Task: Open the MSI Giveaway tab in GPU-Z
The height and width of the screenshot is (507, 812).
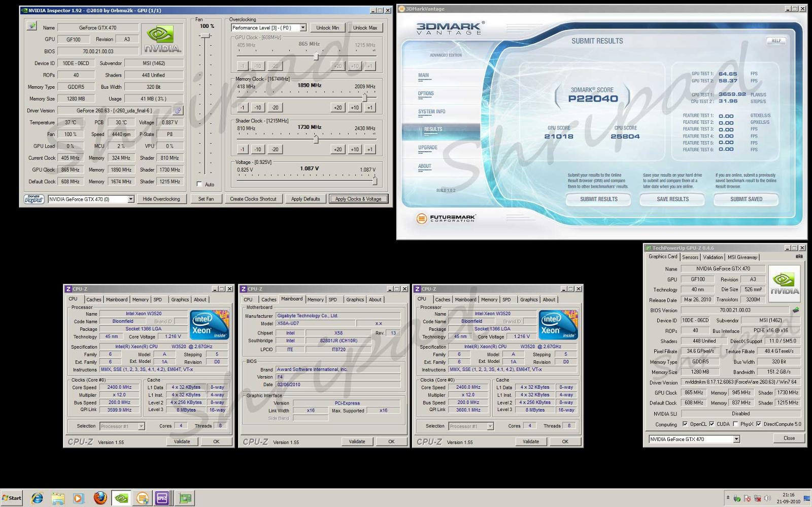Action: point(742,257)
